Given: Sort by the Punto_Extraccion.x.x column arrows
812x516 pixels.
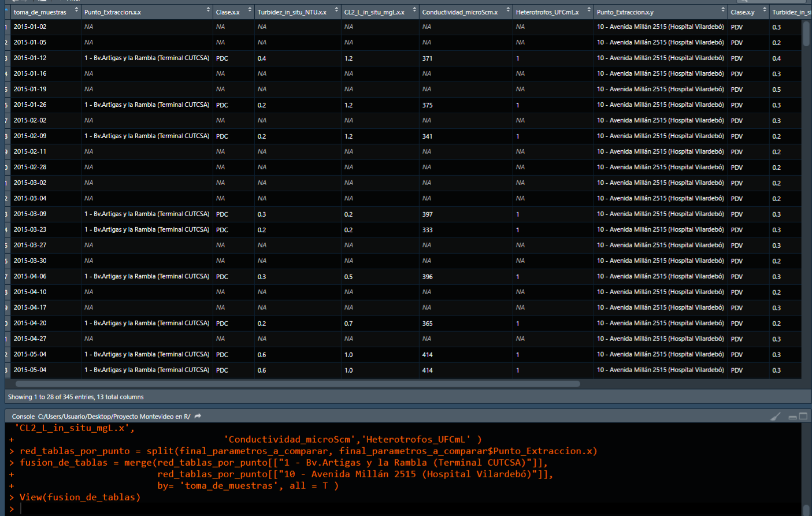Looking at the screenshot, I should coord(208,10).
